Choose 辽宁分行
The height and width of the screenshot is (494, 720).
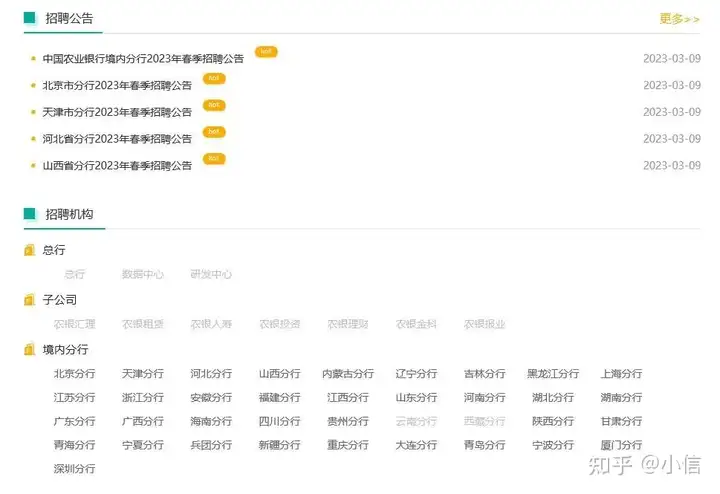pos(416,374)
